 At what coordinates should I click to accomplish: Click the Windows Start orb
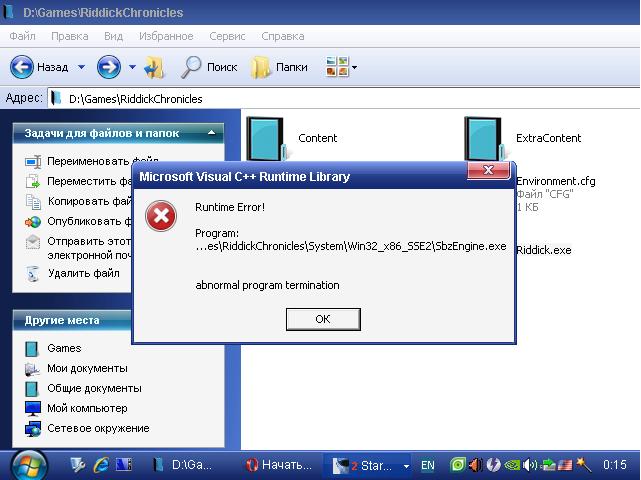click(29, 465)
